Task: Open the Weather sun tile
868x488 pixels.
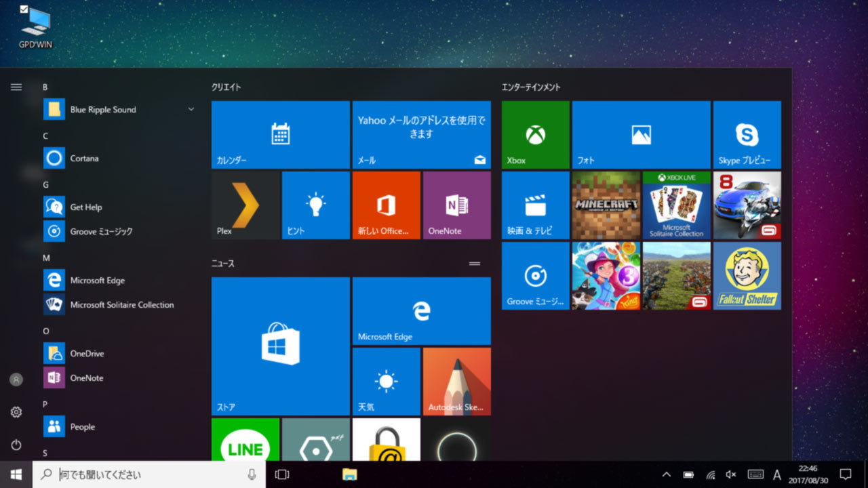Action: click(386, 382)
